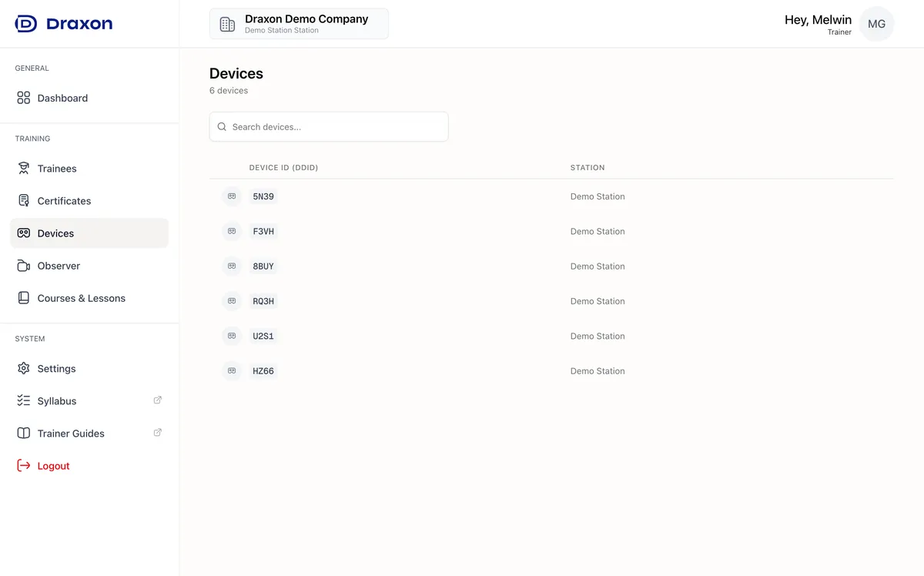Click the Certificates badge icon
Image resolution: width=924 pixels, height=576 pixels.
pos(24,201)
